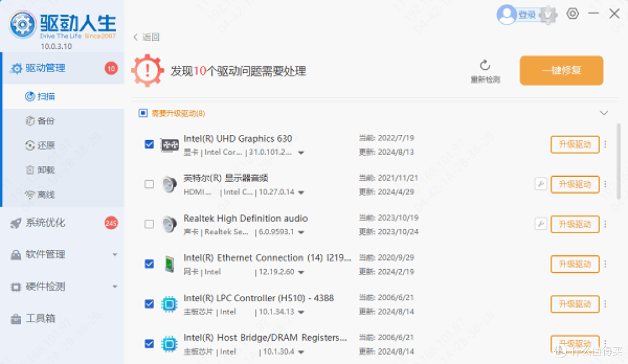Click 升级驱动 for Intel Ethernet Connection
Image resolution: width=628 pixels, height=364 pixels.
[x=575, y=265]
